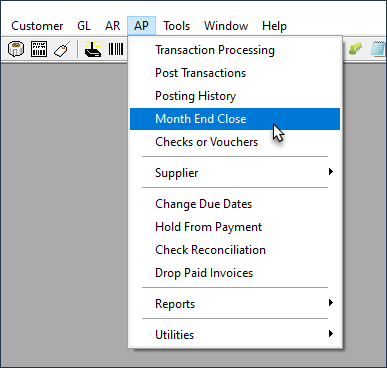This screenshot has height=368, width=387.
Task: Click the tape roll toolbar icon
Action: pos(16,49)
